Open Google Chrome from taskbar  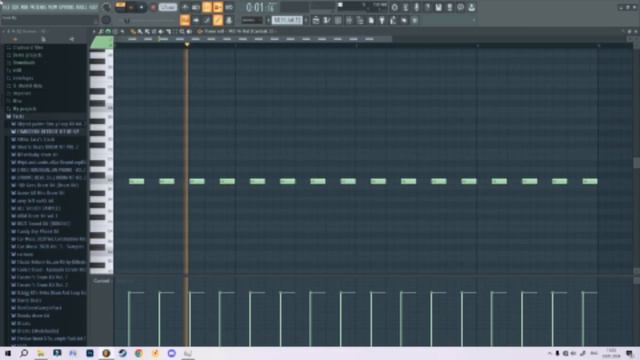pos(139,353)
